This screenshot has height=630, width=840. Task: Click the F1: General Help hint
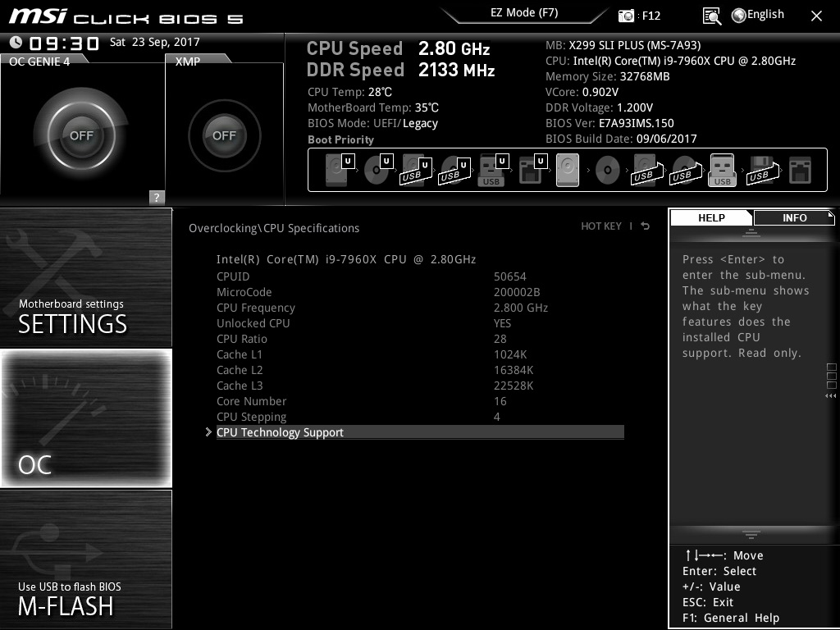(x=731, y=618)
